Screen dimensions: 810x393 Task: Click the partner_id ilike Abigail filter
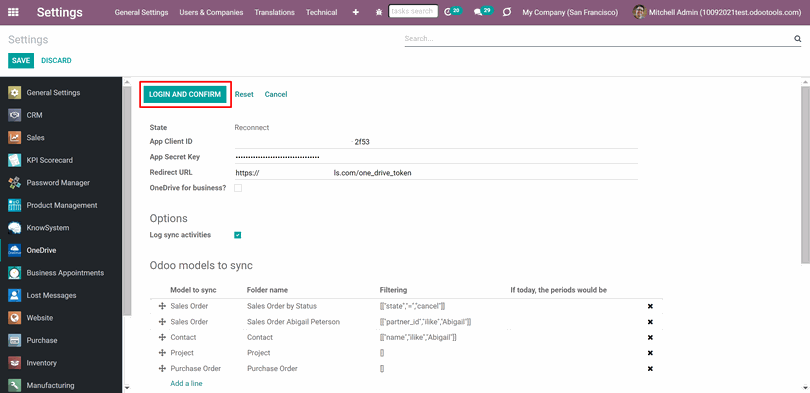pyautogui.click(x=426, y=322)
